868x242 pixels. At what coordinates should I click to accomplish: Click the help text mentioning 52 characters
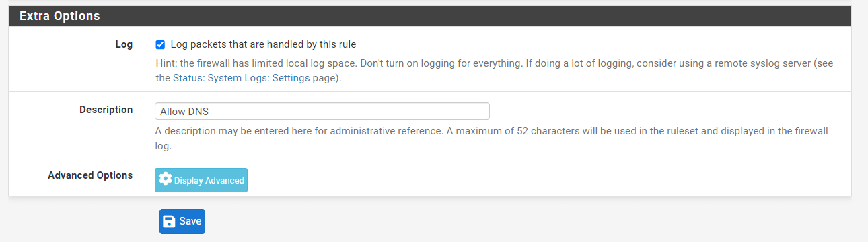tap(491, 138)
